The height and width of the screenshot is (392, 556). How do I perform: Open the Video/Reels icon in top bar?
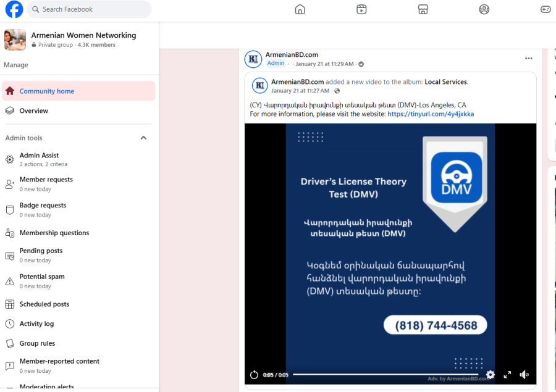(361, 9)
